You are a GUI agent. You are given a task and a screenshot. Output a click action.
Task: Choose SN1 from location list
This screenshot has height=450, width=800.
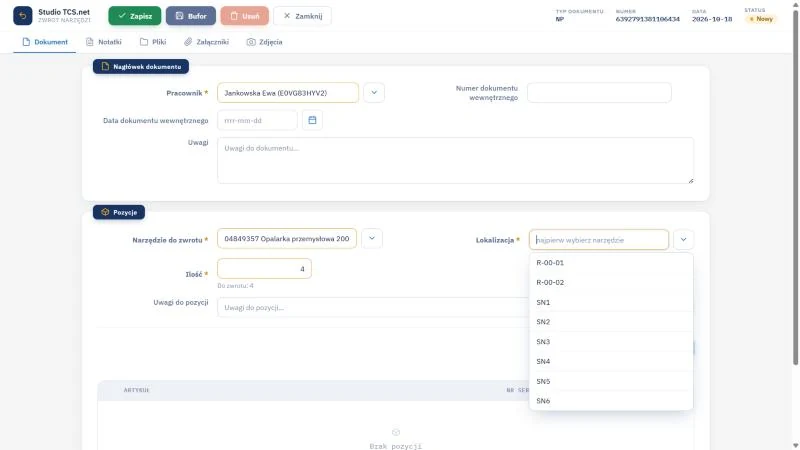pos(611,303)
